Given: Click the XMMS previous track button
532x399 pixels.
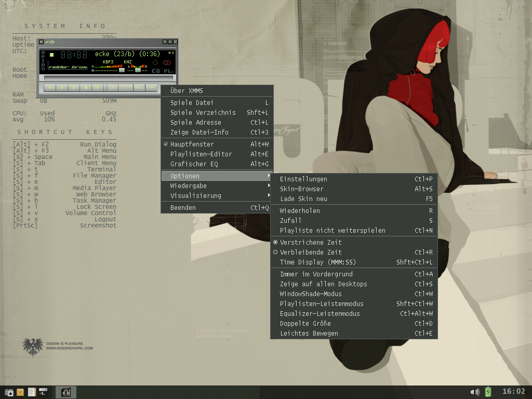Looking at the screenshot, I should click(50, 87).
